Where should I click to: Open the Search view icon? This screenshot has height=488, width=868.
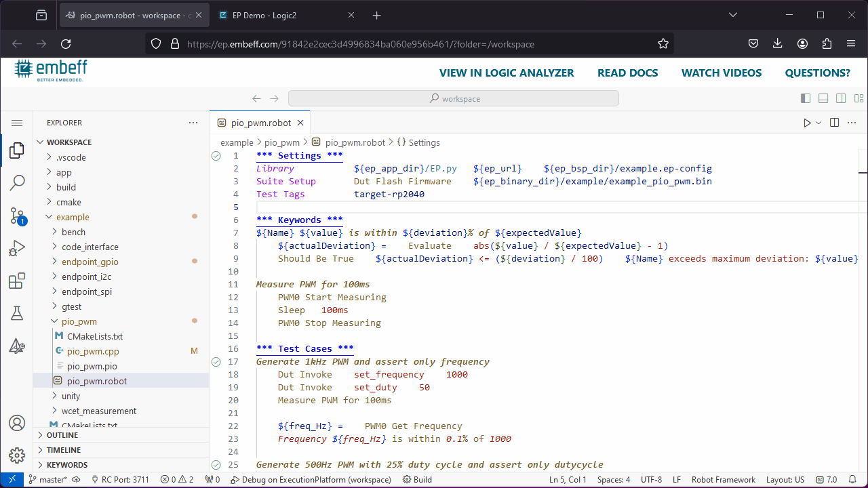tap(17, 182)
